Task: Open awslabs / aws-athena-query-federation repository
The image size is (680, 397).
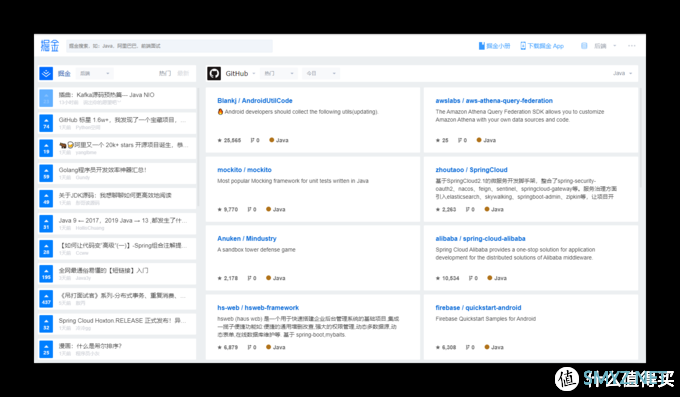Action: [x=494, y=101]
